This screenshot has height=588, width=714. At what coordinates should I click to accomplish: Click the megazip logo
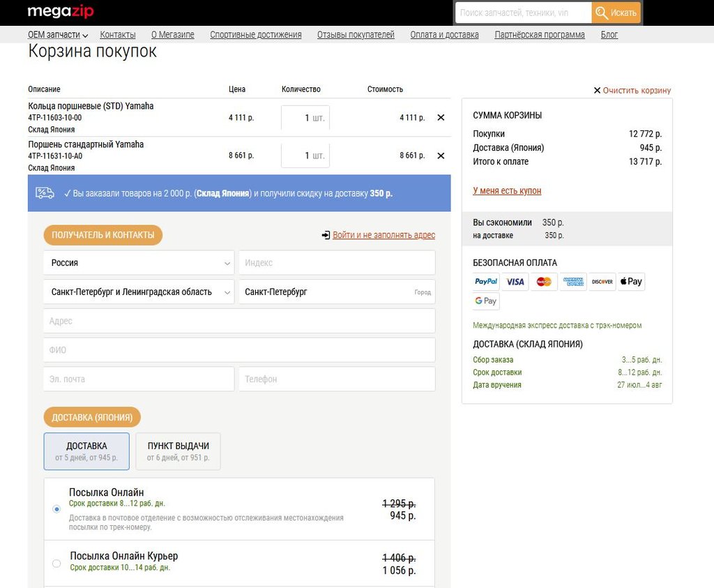(x=61, y=11)
